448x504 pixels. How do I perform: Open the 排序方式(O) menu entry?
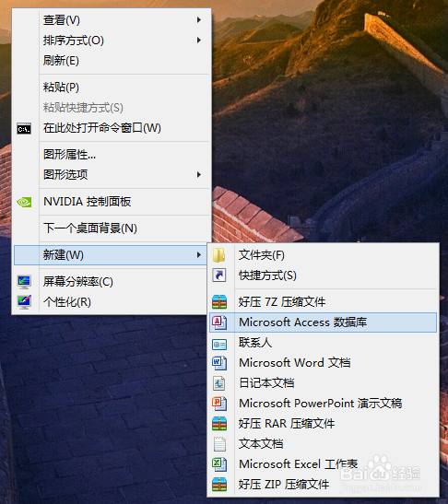point(112,41)
